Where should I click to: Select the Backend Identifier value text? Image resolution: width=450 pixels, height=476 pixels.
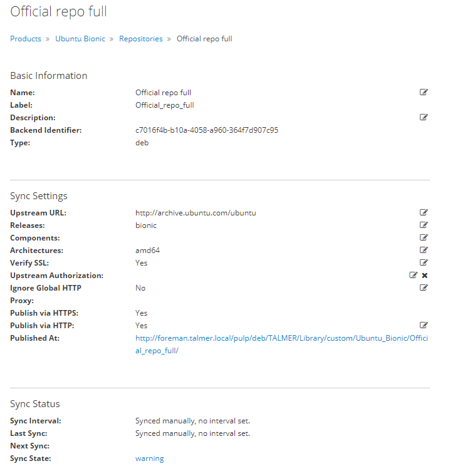pos(207,130)
